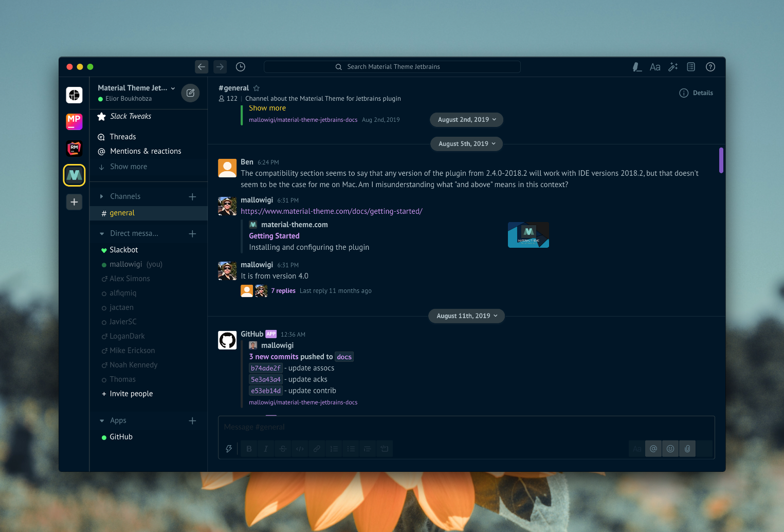Switch to the MP workspace

pos(74,121)
